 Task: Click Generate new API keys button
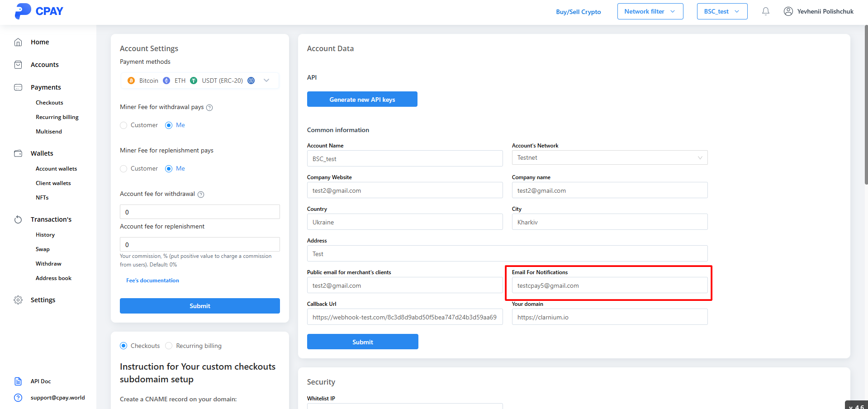point(362,100)
